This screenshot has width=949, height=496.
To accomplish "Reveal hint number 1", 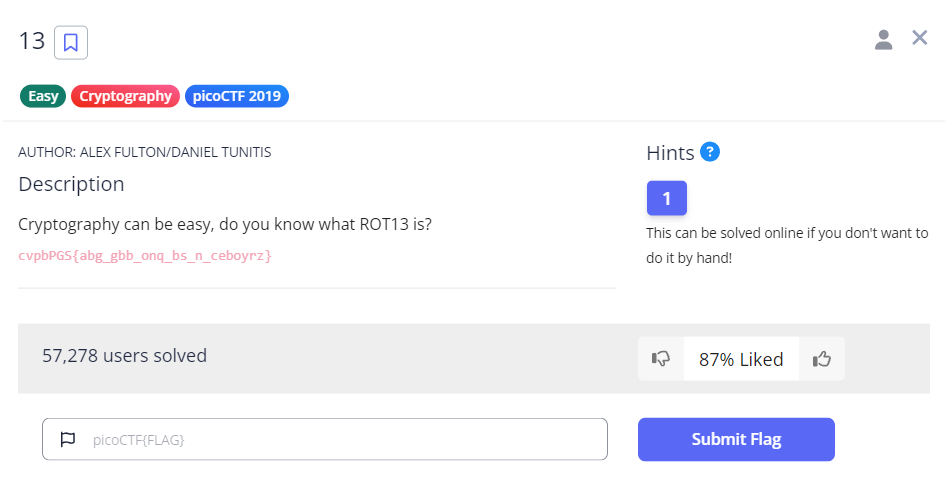I will 666,198.
